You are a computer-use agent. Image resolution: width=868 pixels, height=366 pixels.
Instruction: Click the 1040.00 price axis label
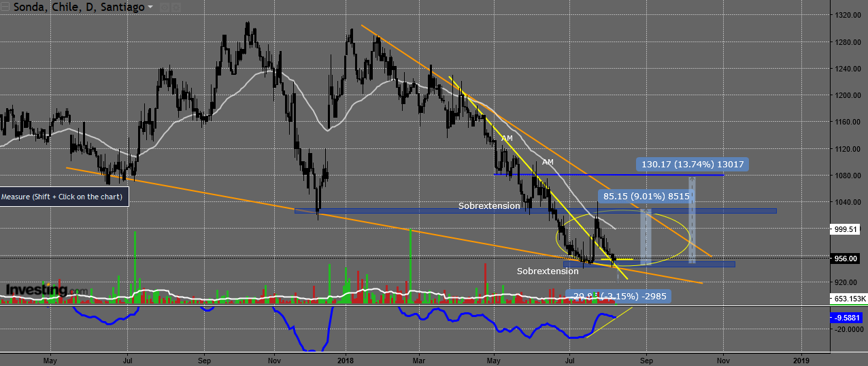coord(848,202)
